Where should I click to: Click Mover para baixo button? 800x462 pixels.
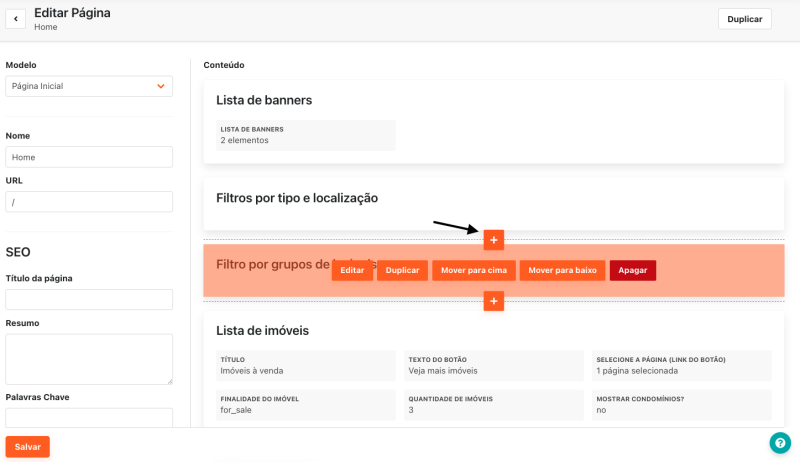click(x=562, y=271)
